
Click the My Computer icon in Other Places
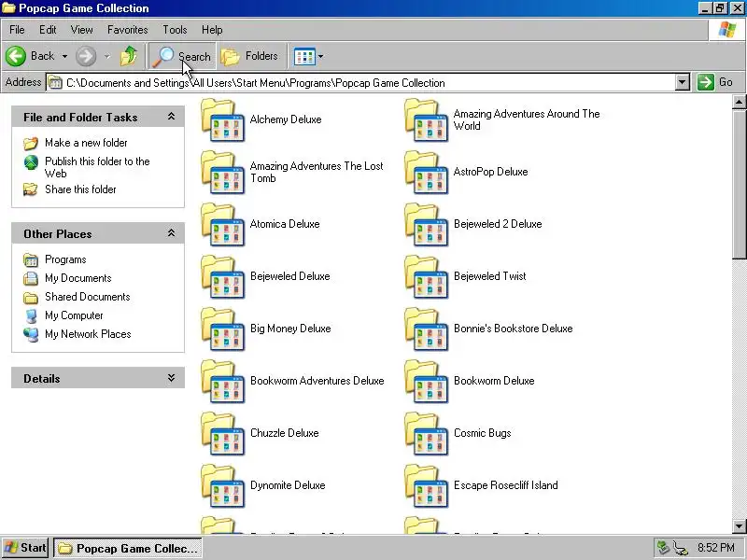point(32,315)
